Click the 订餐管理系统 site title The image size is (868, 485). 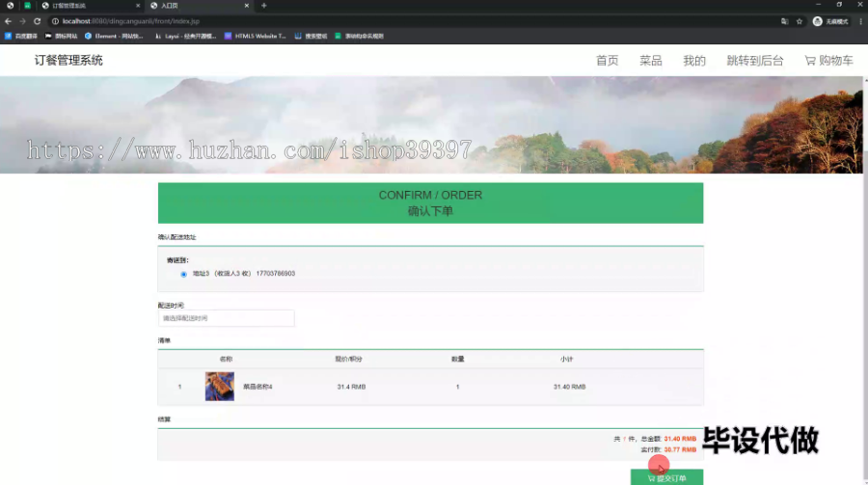68,61
